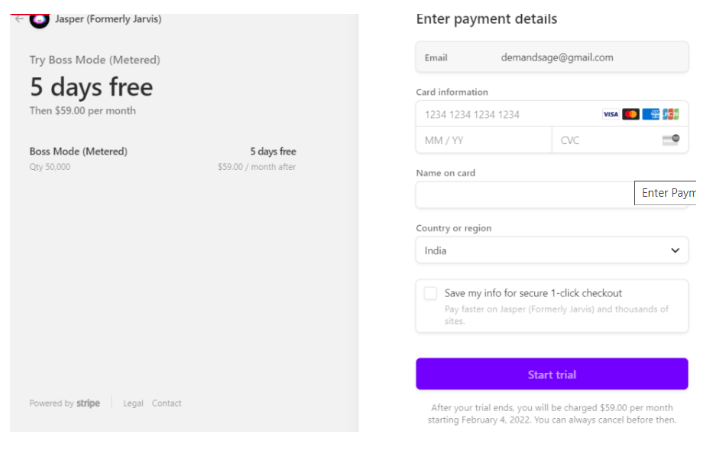Click the Stripe logo in footer
Viewport: 712px width, 449px height.
click(x=88, y=403)
